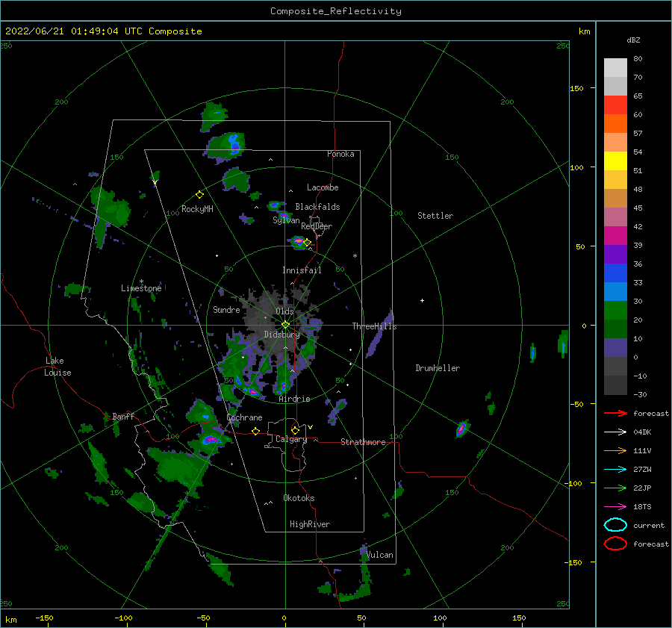672x628 pixels.
Task: Click the forecast text beside the red arrow
Action: tap(651, 413)
